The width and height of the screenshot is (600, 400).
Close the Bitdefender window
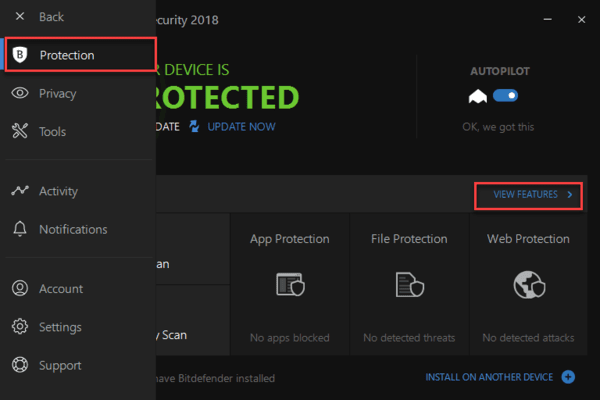click(581, 19)
